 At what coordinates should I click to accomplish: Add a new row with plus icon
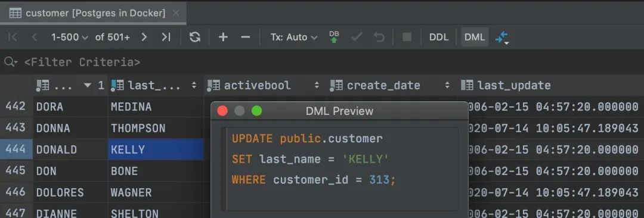point(223,38)
